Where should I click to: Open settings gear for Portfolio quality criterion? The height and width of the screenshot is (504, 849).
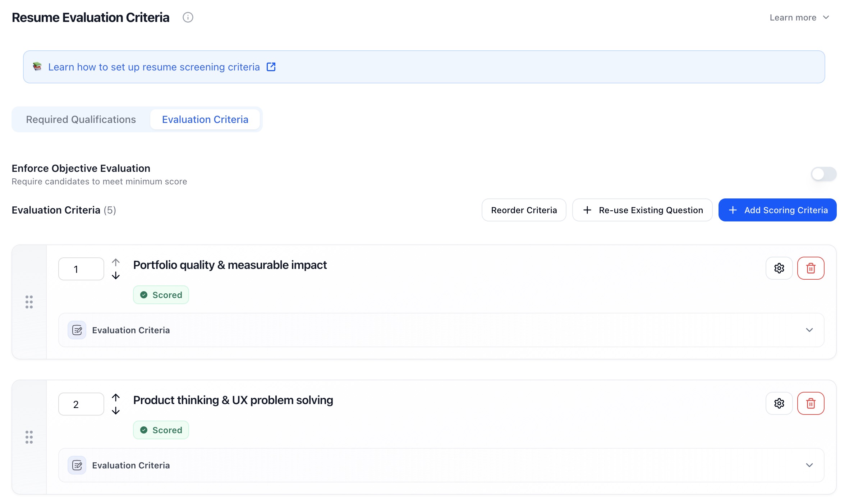[x=779, y=268]
